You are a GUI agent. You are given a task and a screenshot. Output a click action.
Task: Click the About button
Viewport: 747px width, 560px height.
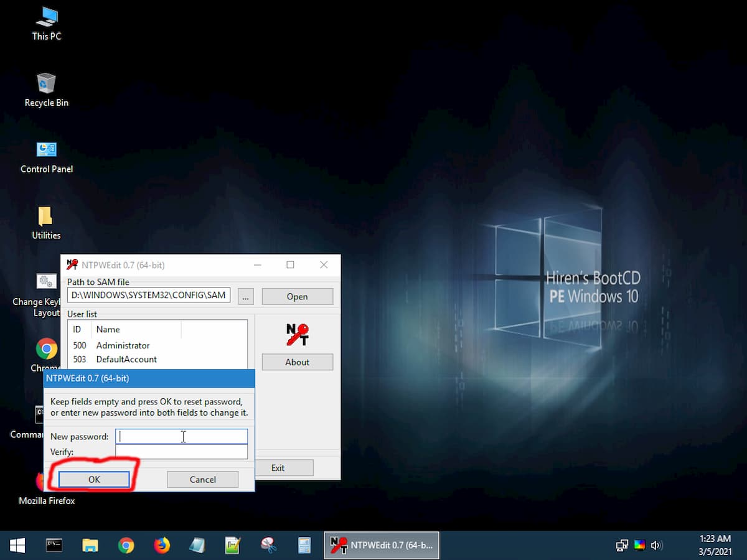[298, 362]
